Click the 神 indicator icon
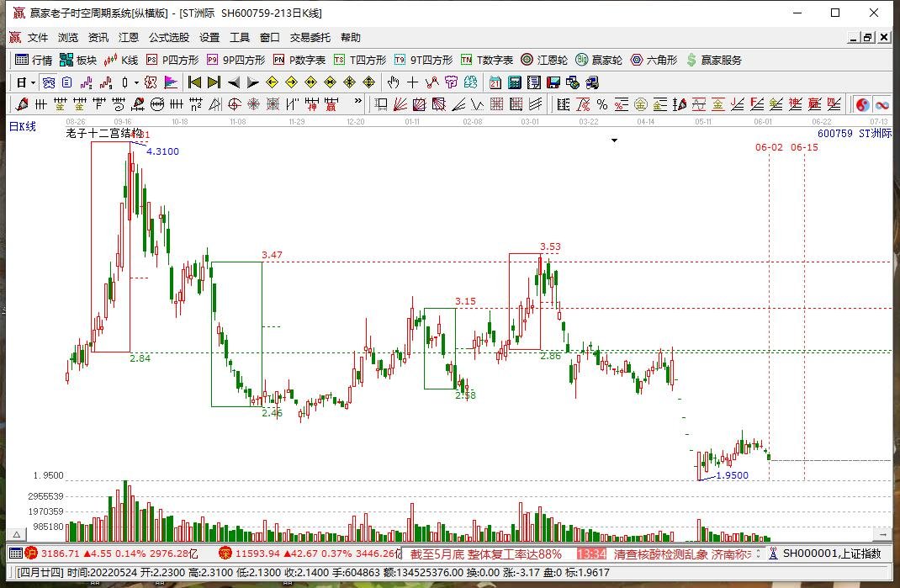The image size is (900, 588). click(x=312, y=104)
